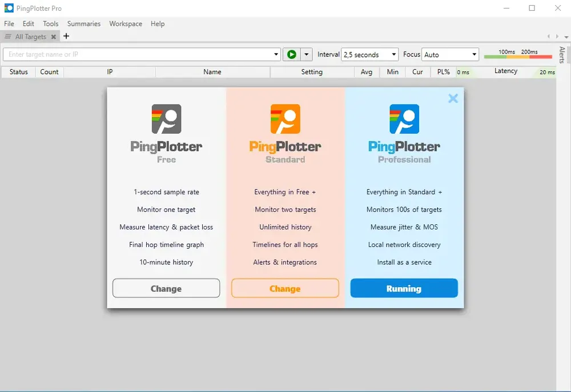Image resolution: width=571 pixels, height=392 pixels.
Task: Open the Alerts side panel
Action: click(562, 55)
